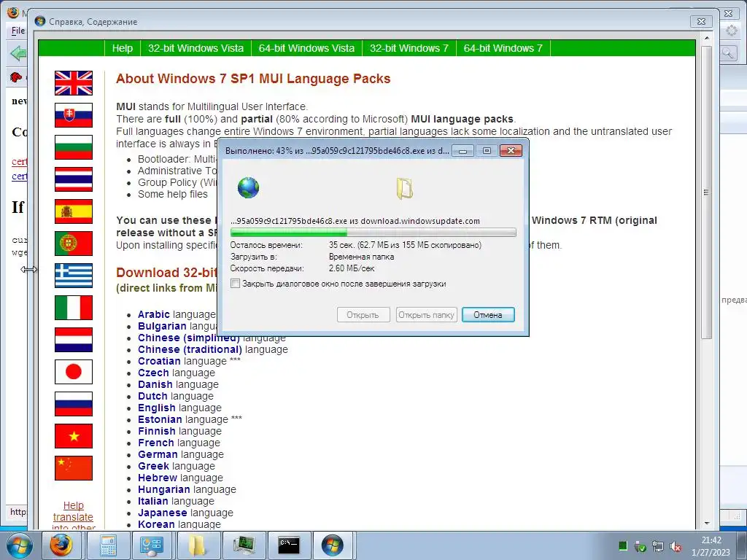747x560 pixels.
Task: Open the network tray icon
Action: 658,547
